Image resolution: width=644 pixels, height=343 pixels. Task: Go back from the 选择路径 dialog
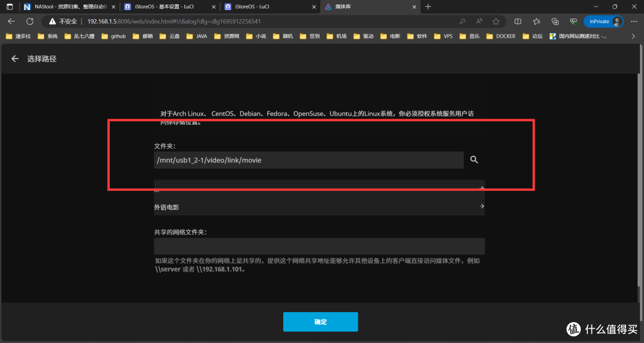(15, 58)
